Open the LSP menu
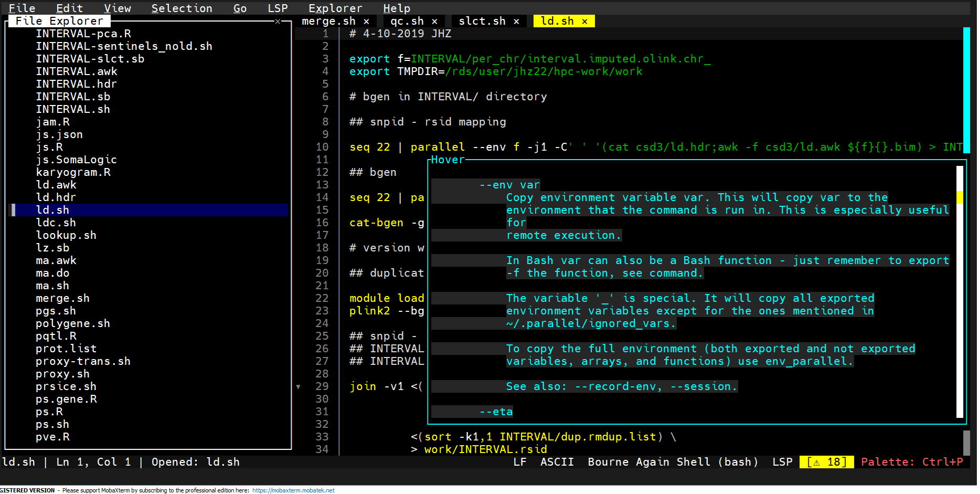The width and height of the screenshot is (980, 494). point(278,8)
